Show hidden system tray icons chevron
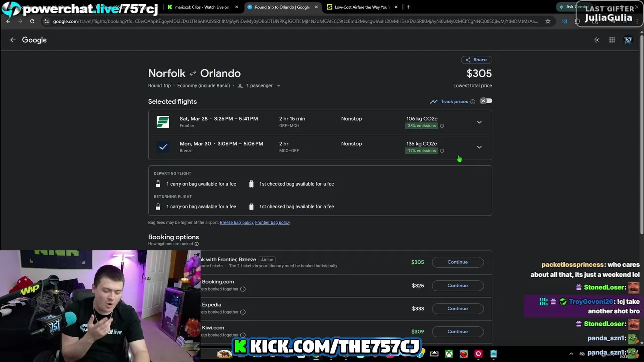The image size is (644, 362). (x=571, y=354)
